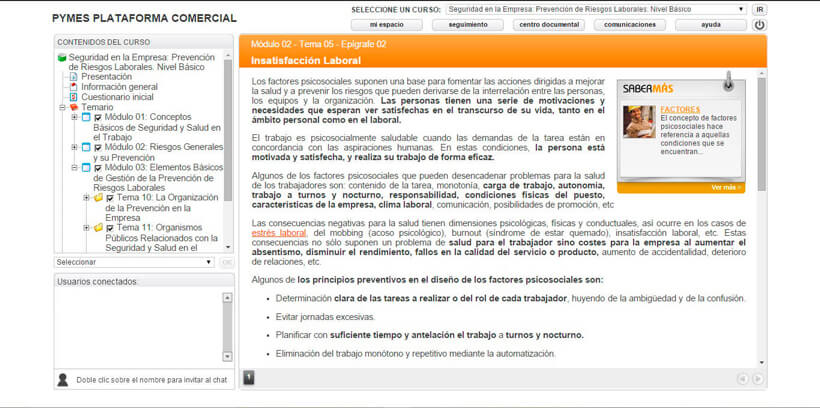Image resolution: width=820 pixels, height=408 pixels.
Task: Select Información general in course tree
Action: coord(119,87)
